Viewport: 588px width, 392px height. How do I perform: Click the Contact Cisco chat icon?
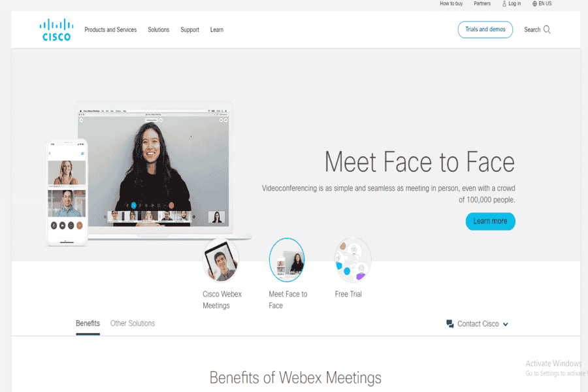point(450,324)
